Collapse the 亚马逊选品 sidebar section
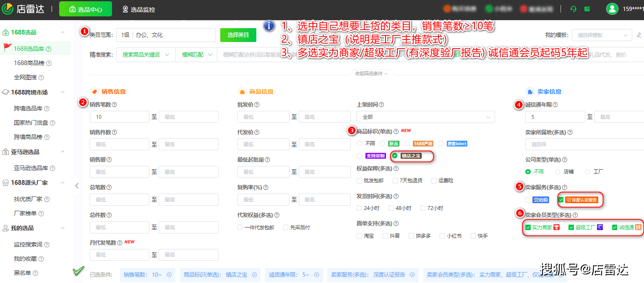Viewport: 644px width, 283px height. [x=63, y=152]
